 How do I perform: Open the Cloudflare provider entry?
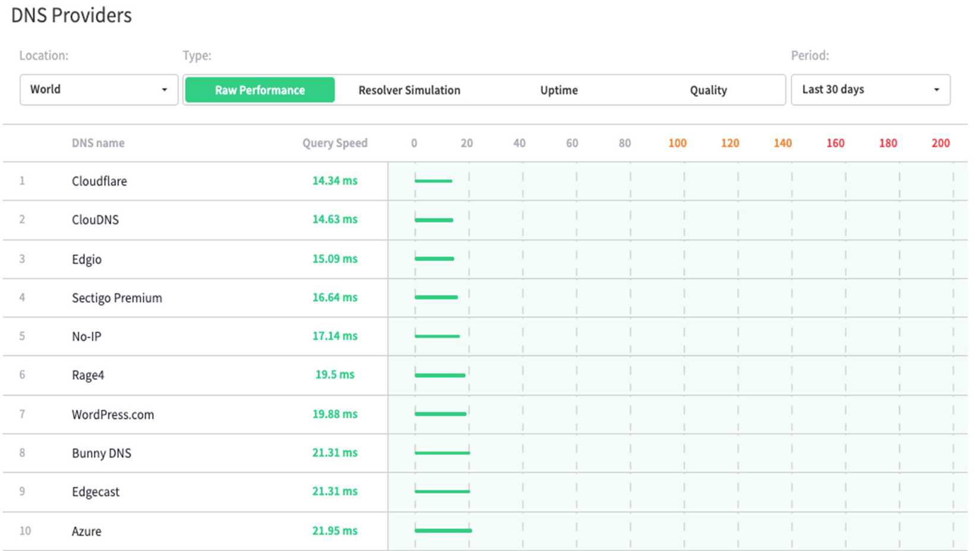[x=99, y=181]
